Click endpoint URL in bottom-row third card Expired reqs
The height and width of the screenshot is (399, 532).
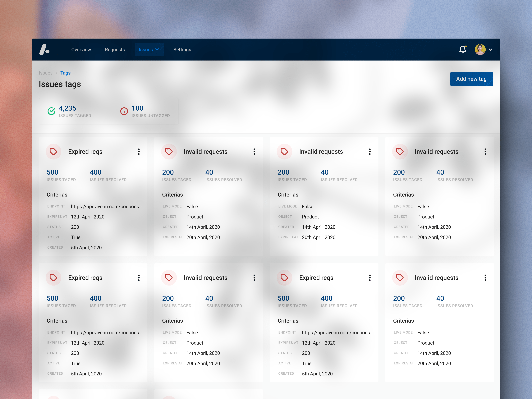(336, 332)
